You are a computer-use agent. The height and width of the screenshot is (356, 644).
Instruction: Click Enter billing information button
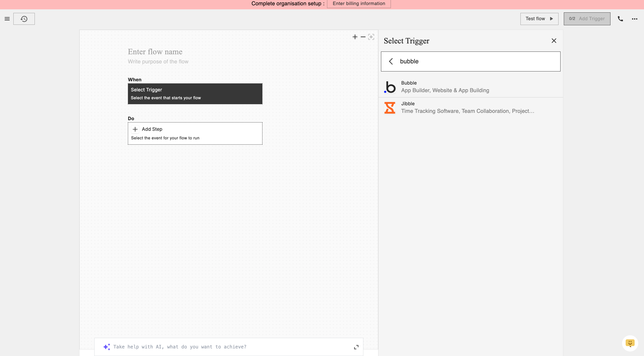(359, 4)
